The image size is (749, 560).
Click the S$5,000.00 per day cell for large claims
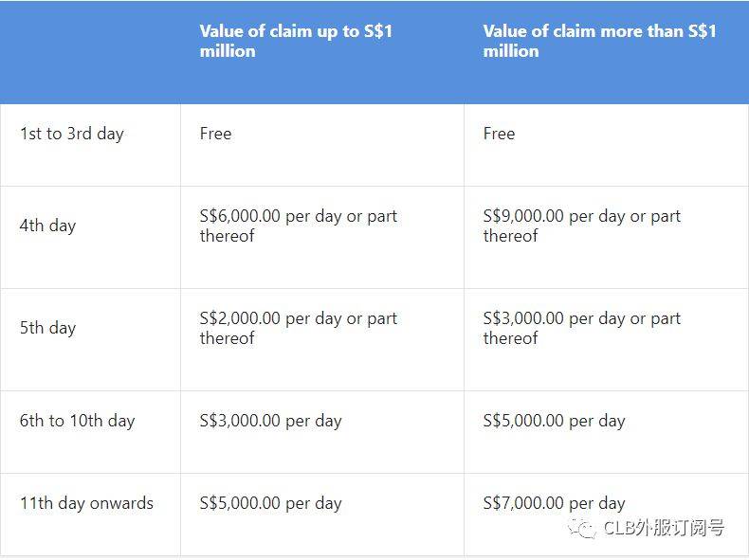(x=554, y=421)
